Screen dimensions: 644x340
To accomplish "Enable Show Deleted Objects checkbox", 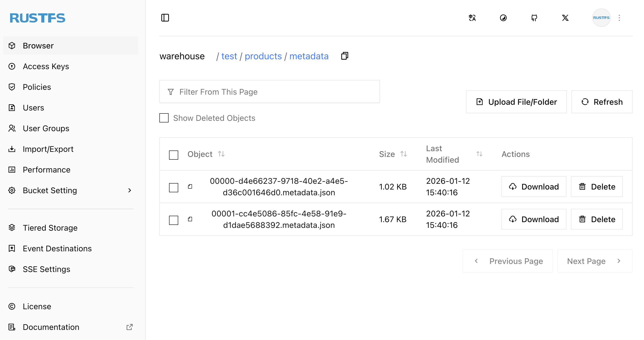I will pos(164,118).
